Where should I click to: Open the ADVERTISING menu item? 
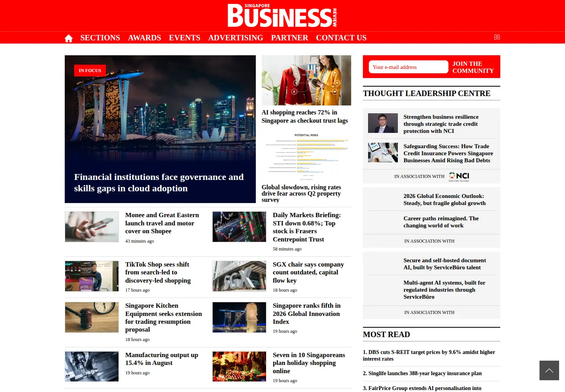[235, 38]
